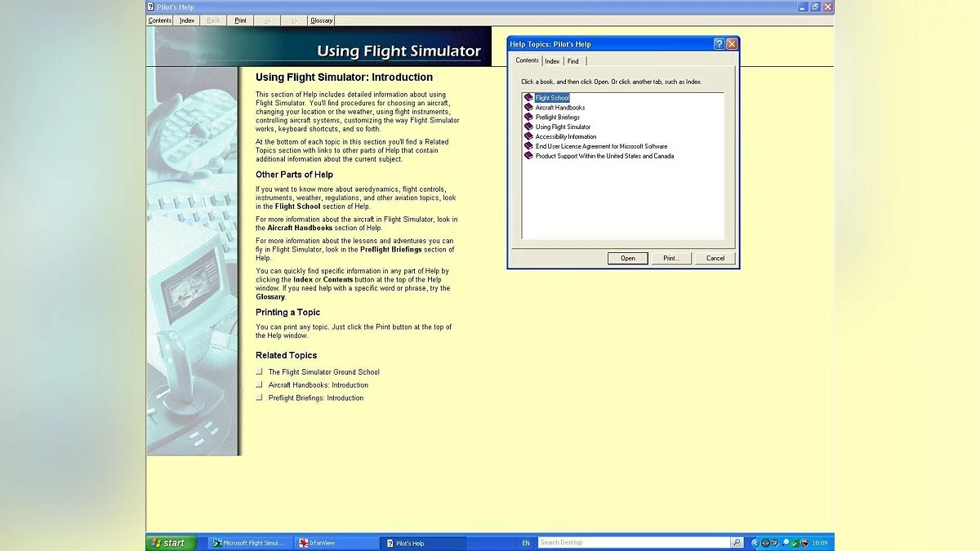Minimize the Pilot's Help window
This screenshot has height=551, width=980.
click(803, 7)
